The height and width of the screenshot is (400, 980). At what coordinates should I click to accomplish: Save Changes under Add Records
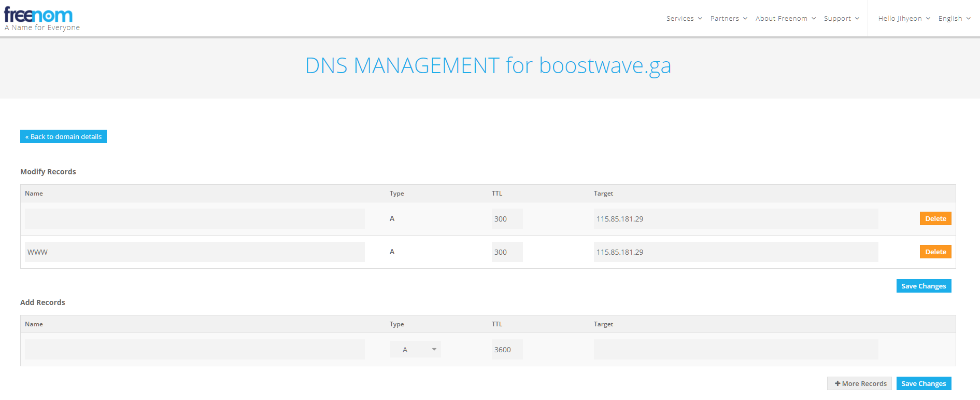click(x=924, y=383)
